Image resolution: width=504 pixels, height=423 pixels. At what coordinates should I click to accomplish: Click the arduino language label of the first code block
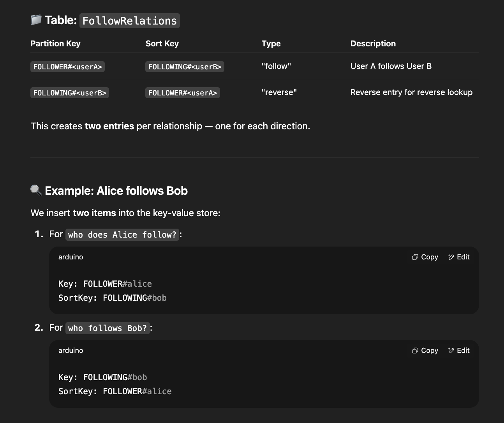pos(70,257)
